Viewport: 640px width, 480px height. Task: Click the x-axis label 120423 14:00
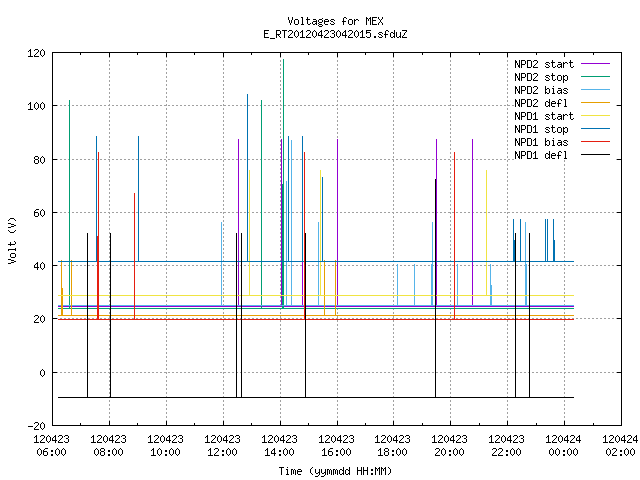pyautogui.click(x=280, y=446)
